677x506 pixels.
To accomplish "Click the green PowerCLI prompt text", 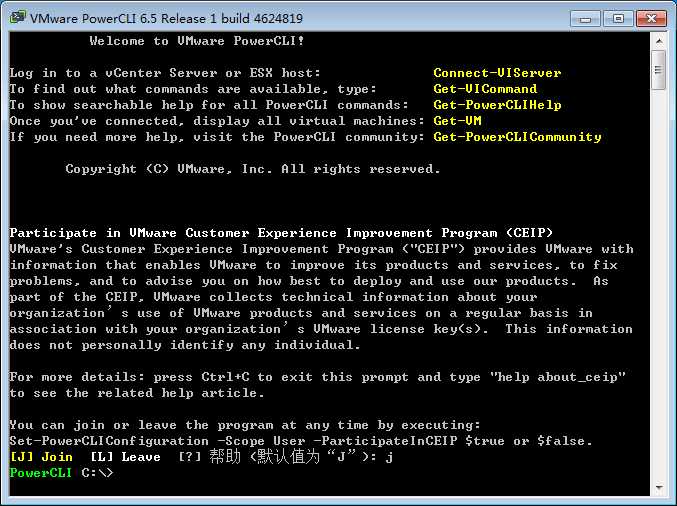I will click(41, 473).
